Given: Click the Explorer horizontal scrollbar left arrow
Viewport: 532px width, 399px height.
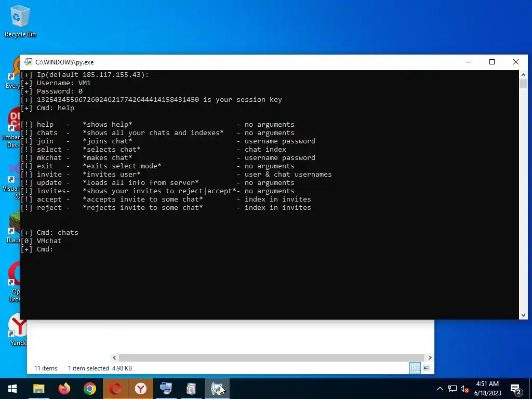Looking at the screenshot, I should coord(114,357).
